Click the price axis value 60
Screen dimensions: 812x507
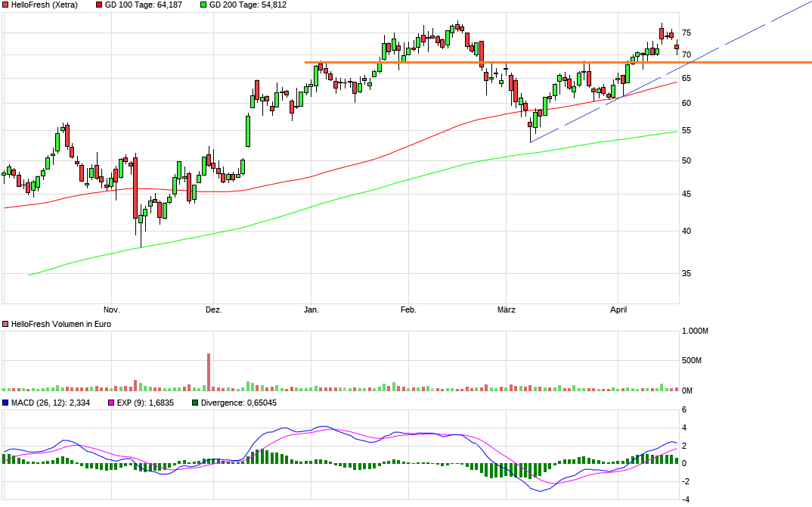(x=686, y=103)
